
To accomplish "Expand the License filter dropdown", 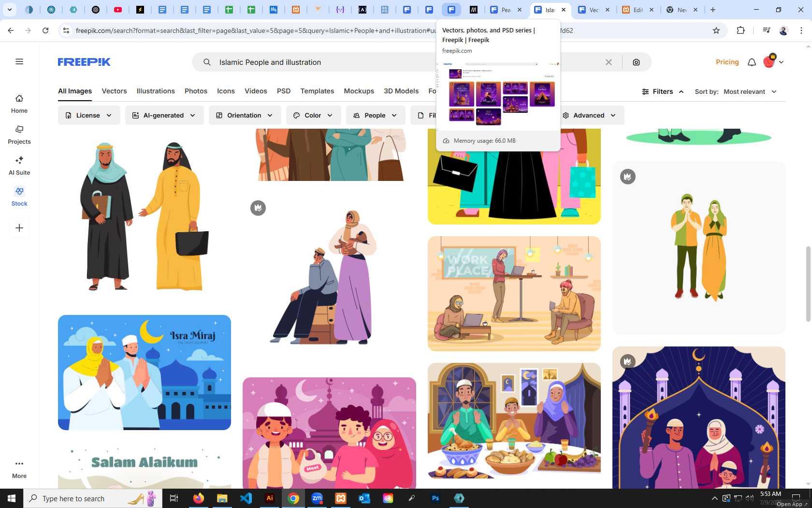I will [89, 115].
